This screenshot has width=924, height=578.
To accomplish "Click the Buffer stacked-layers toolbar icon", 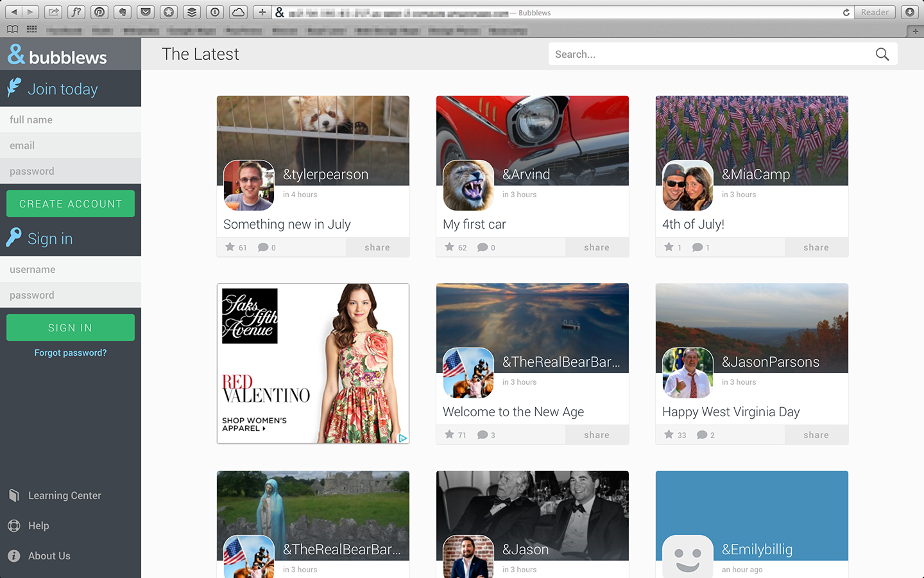I will 192,12.
